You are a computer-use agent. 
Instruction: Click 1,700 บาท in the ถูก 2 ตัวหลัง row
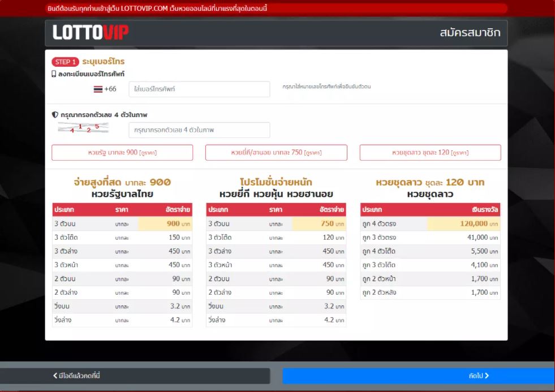pyautogui.click(x=484, y=292)
